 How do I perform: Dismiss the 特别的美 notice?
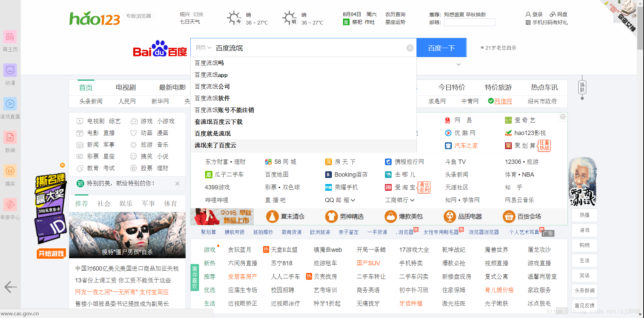(x=177, y=183)
